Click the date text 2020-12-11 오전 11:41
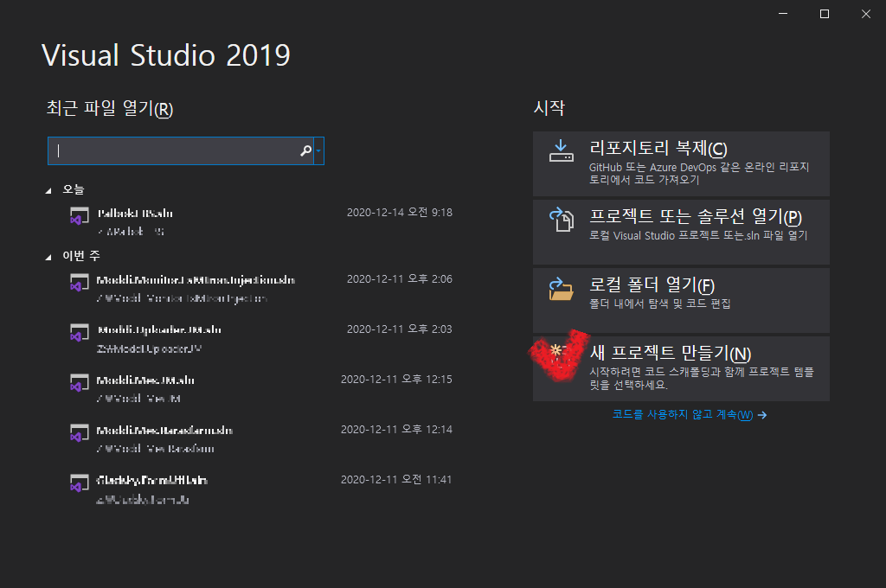The height and width of the screenshot is (588, 886). 396,480
